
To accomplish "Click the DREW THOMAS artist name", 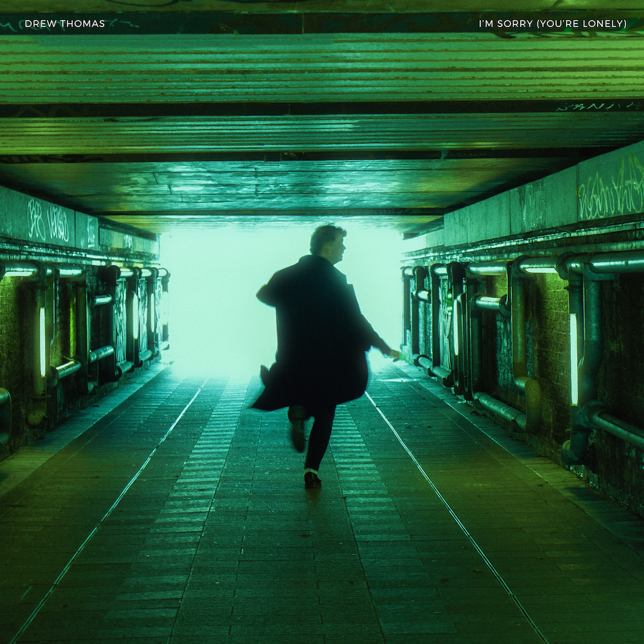I will point(64,24).
